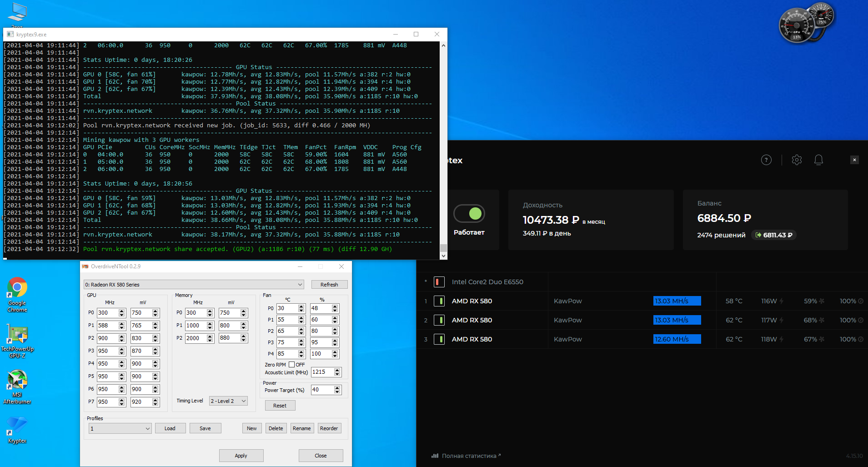Toggle the Kryptex mining switch off
The image size is (868, 467).
click(x=469, y=213)
